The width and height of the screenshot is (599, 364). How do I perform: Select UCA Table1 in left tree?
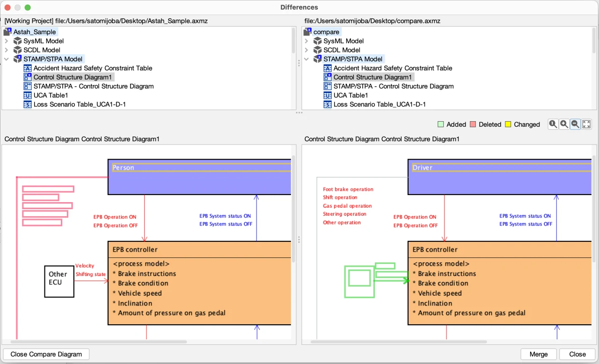click(x=51, y=95)
